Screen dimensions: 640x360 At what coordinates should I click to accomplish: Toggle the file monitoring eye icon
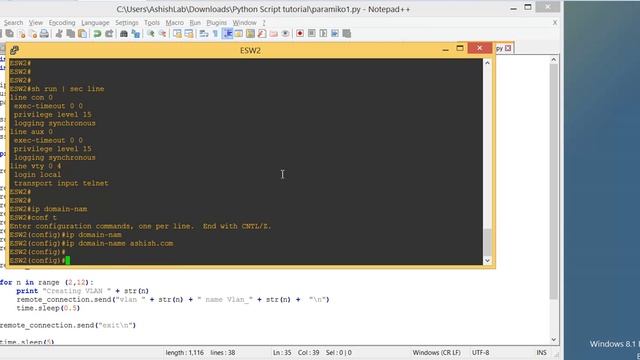point(285,34)
